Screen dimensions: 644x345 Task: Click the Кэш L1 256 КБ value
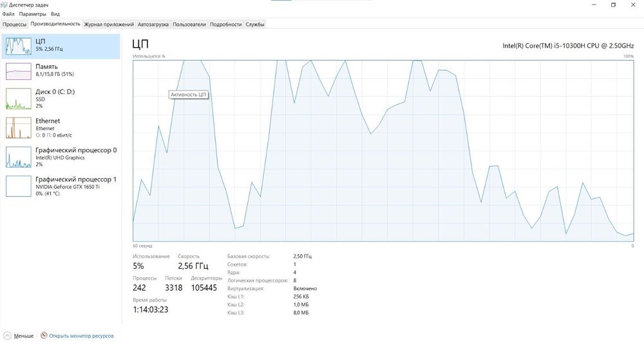pyautogui.click(x=301, y=297)
